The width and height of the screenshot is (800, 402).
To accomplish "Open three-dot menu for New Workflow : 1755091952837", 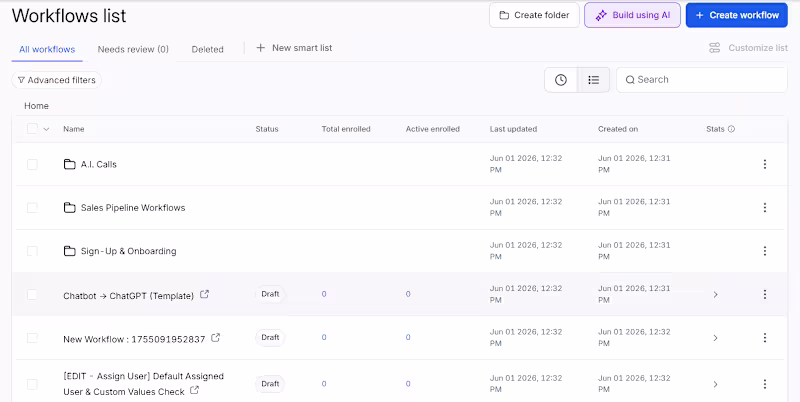I will pos(765,338).
